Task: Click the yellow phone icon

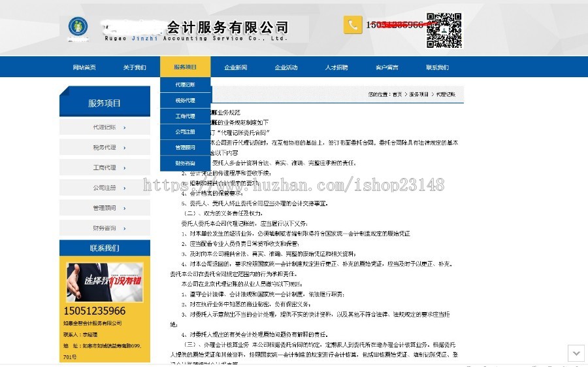Action: coord(353,25)
